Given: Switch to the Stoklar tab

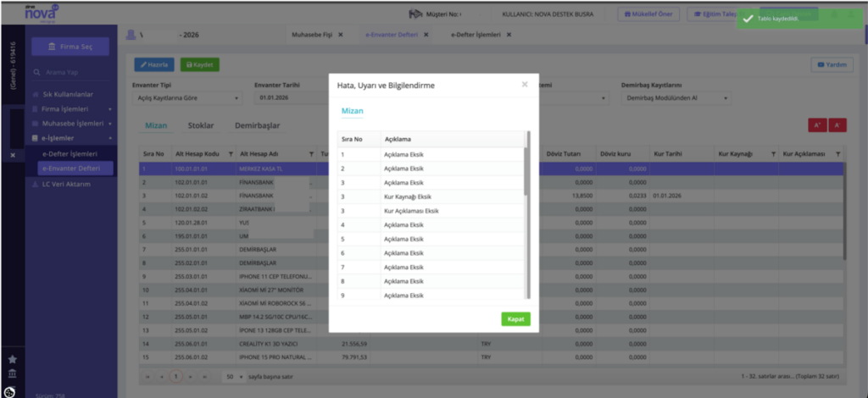Looking at the screenshot, I should (201, 125).
